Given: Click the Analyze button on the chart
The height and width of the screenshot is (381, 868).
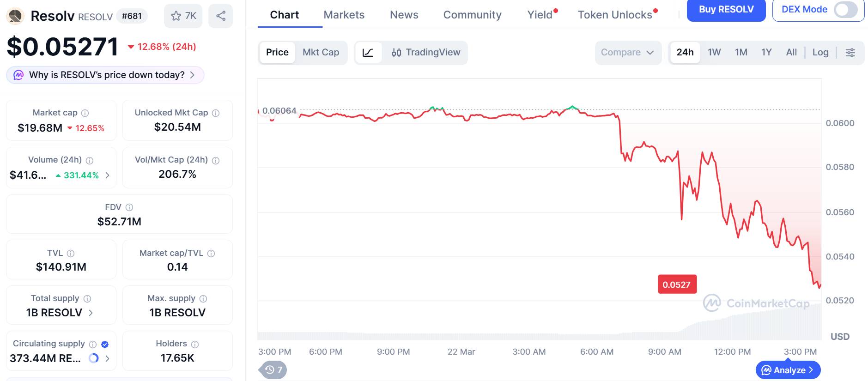Looking at the screenshot, I should coord(787,370).
